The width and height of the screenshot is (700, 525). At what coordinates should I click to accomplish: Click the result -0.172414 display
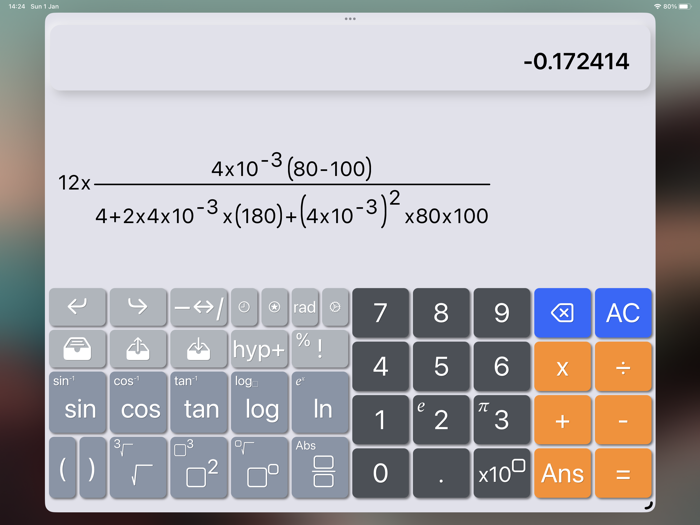(576, 62)
